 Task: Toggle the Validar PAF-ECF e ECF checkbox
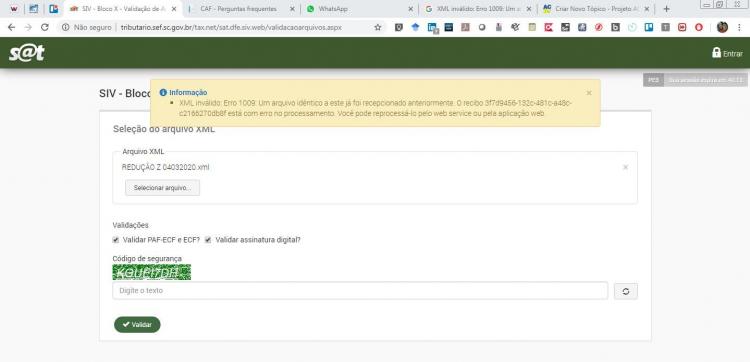115,240
